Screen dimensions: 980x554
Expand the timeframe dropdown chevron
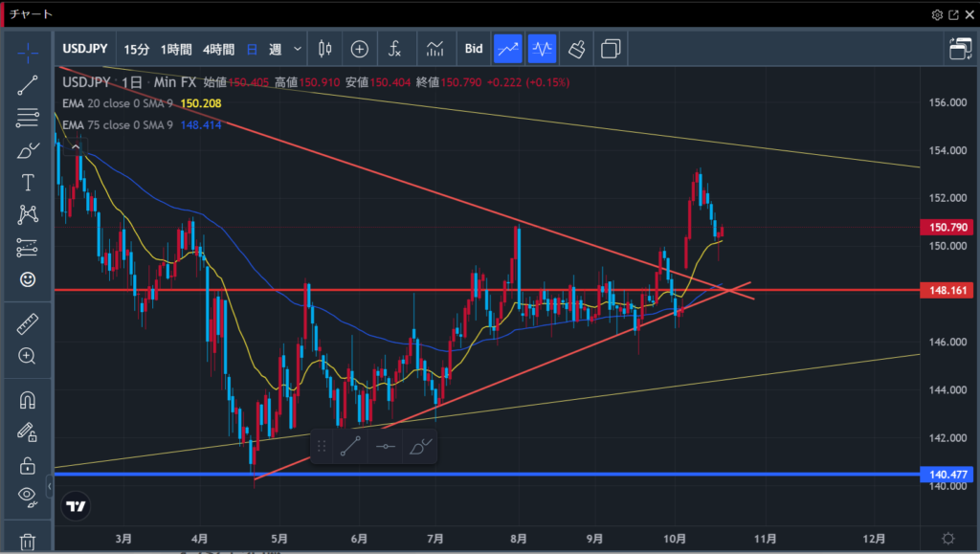click(x=298, y=49)
